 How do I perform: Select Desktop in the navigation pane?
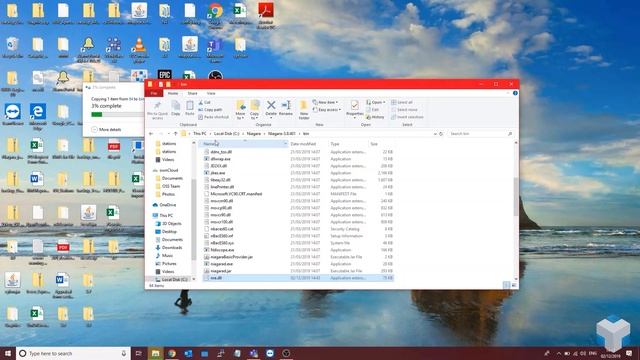click(x=169, y=232)
